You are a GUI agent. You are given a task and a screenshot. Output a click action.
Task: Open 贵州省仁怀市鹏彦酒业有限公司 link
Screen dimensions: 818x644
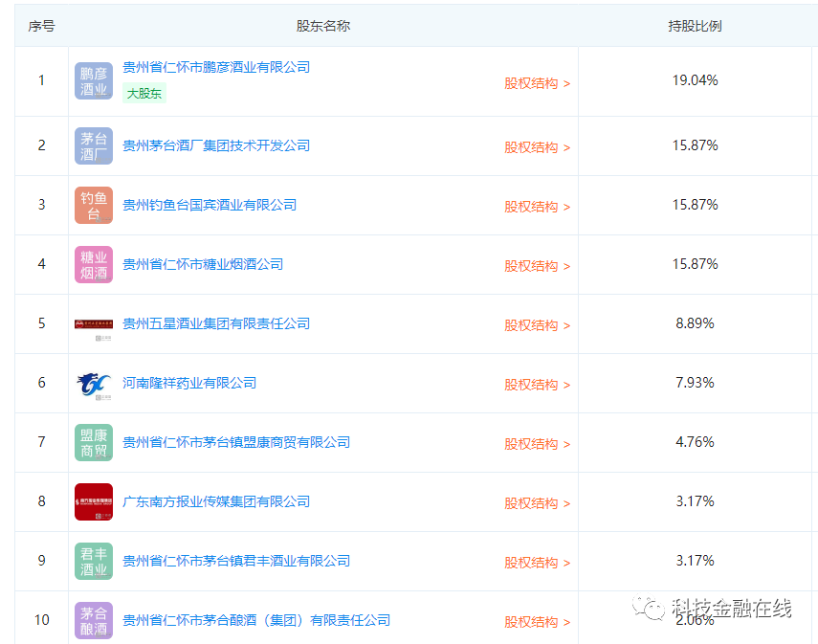tap(216, 67)
